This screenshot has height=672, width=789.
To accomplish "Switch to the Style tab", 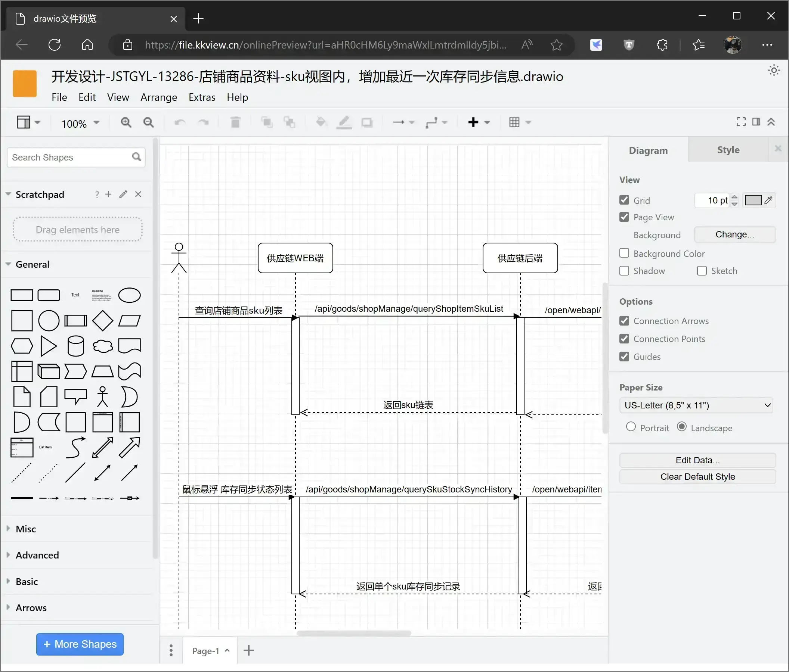I will 728,149.
